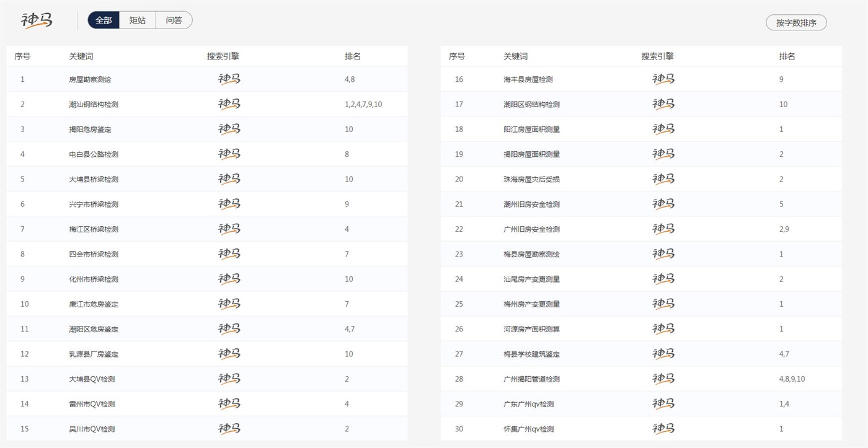Click the search engine icon for 广州揭阳管道检测
Screen dimensions: 868x448
click(x=663, y=379)
